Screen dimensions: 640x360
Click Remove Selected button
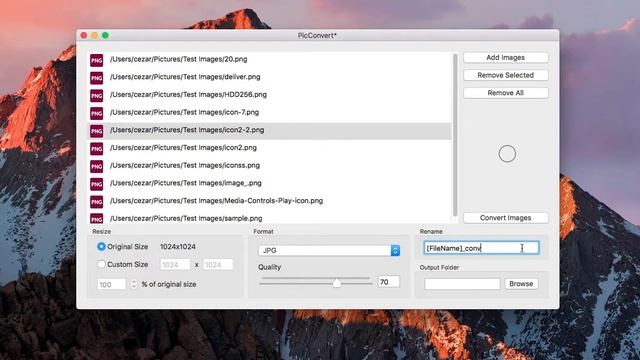(506, 75)
